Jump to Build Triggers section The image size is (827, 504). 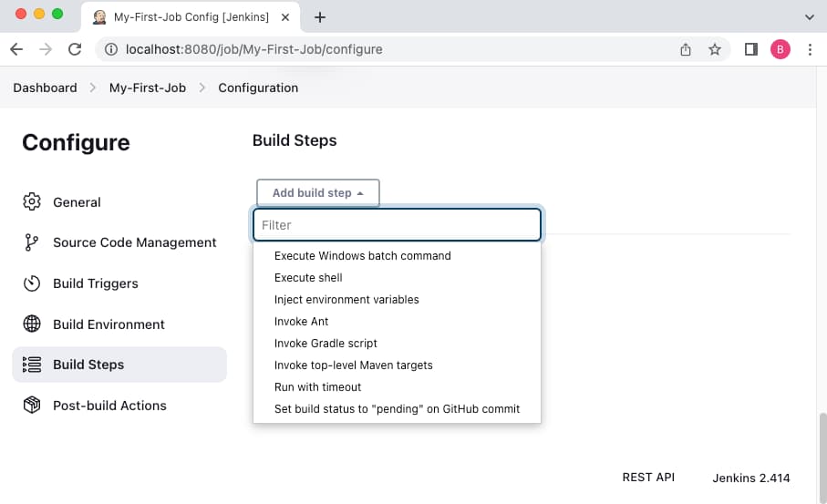click(x=119, y=283)
